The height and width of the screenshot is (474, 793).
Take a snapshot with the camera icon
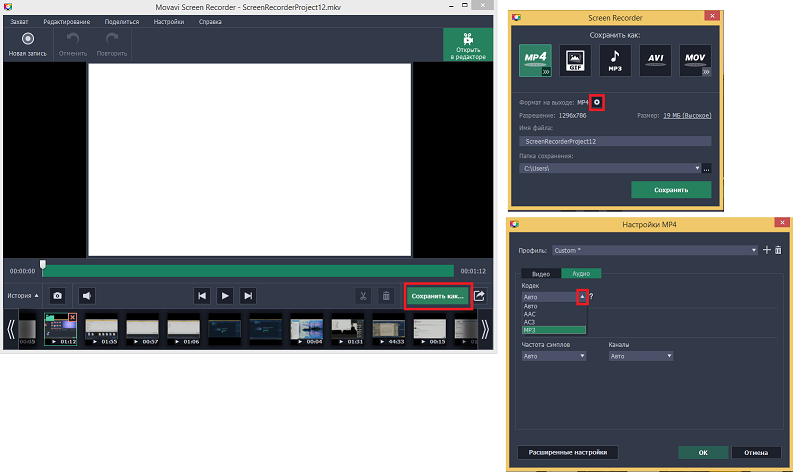(57, 296)
